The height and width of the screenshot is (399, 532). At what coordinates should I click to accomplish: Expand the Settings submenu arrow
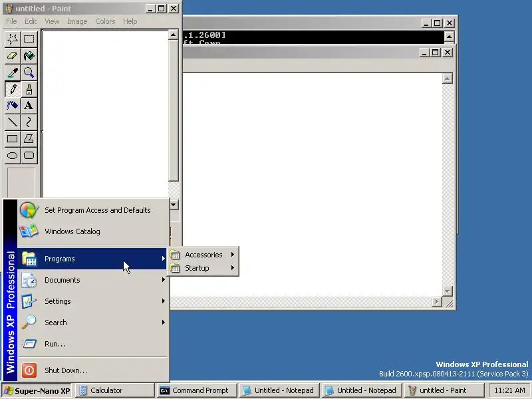pyautogui.click(x=163, y=301)
